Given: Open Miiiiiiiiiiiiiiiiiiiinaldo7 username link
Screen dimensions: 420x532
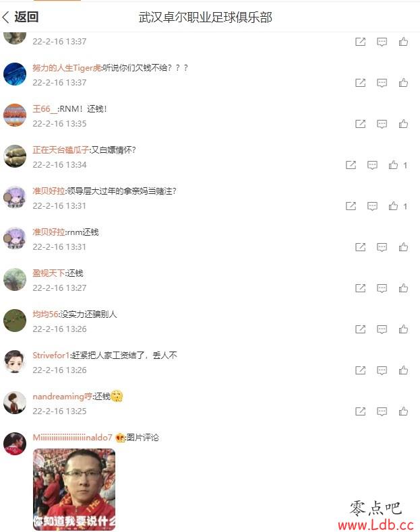Looking at the screenshot, I should [72, 437].
